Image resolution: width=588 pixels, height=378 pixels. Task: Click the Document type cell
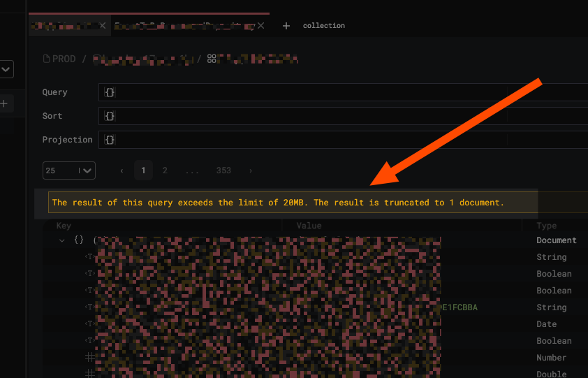[x=557, y=240]
